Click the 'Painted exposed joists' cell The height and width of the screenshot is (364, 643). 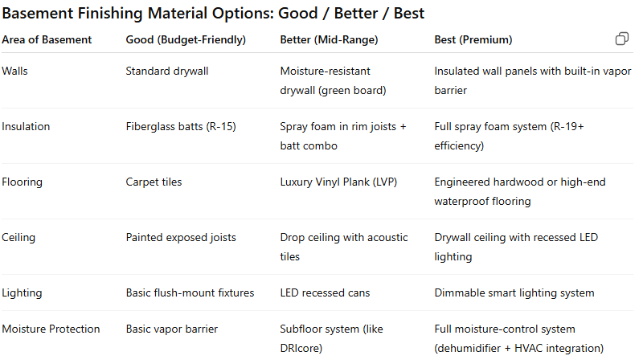pos(181,237)
